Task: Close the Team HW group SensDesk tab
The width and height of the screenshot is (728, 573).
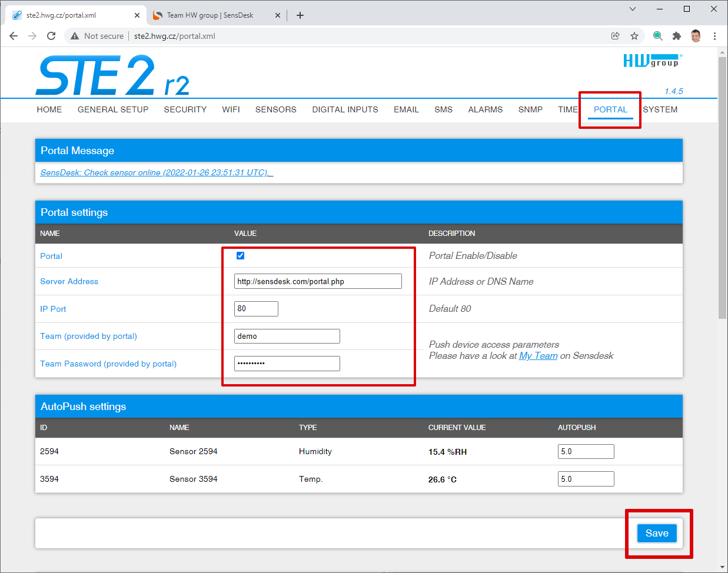Action: tap(278, 15)
